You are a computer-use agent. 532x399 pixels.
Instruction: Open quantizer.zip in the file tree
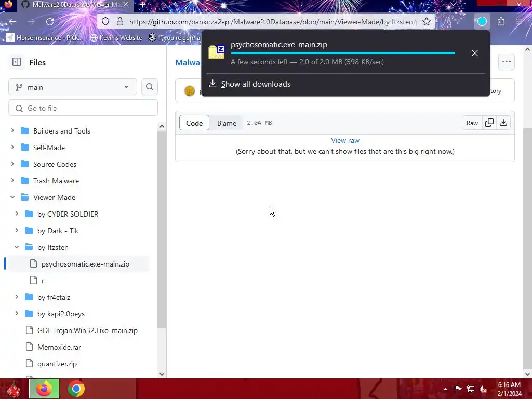click(x=57, y=363)
